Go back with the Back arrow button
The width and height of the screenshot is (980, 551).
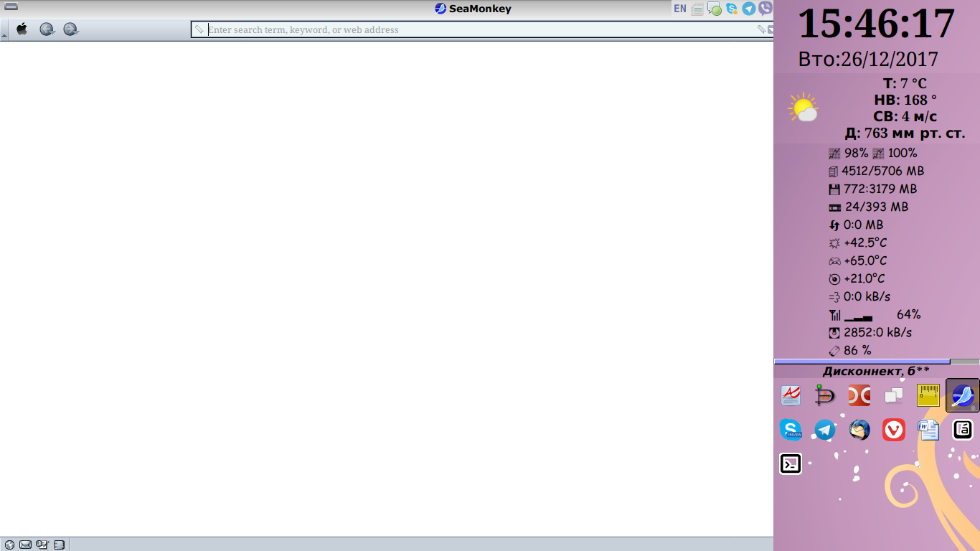click(47, 29)
